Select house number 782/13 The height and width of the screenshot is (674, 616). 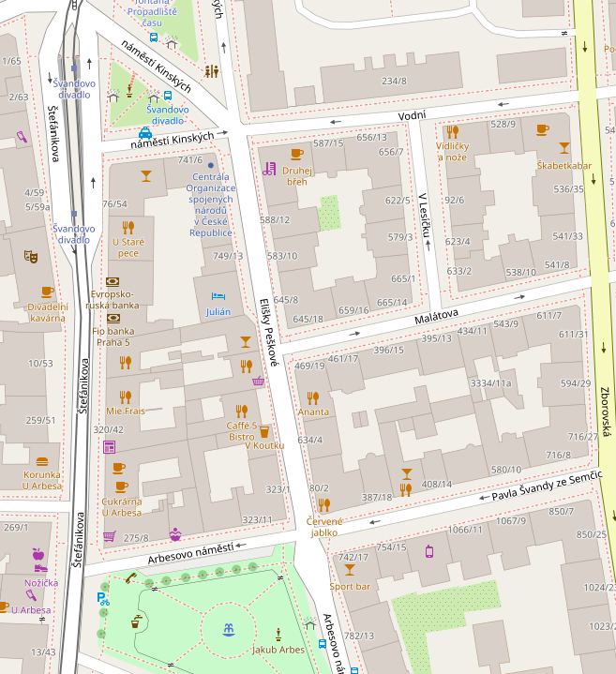coord(359,636)
